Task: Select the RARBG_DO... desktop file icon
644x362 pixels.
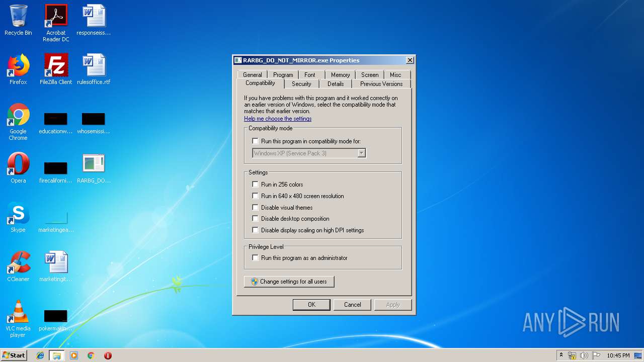Action: [94, 168]
